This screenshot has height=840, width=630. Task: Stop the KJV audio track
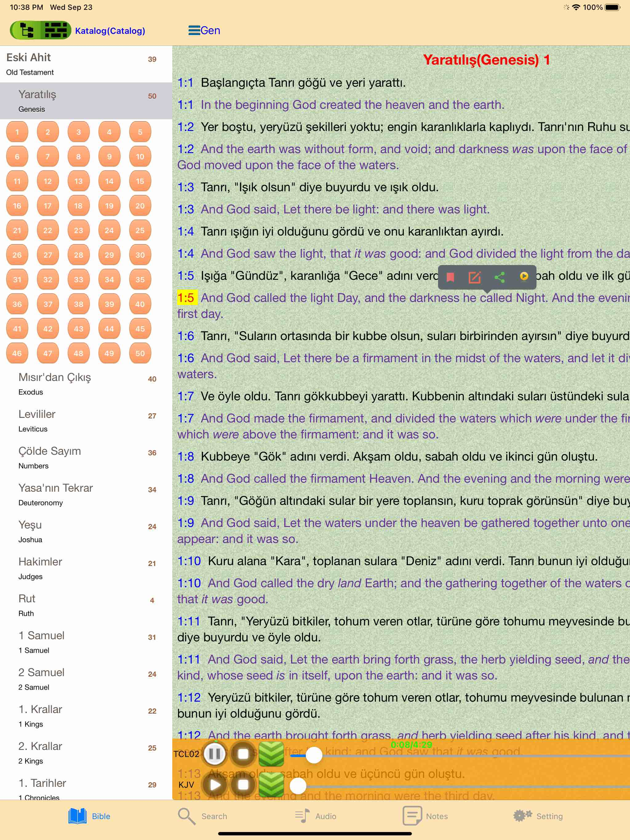(x=243, y=785)
